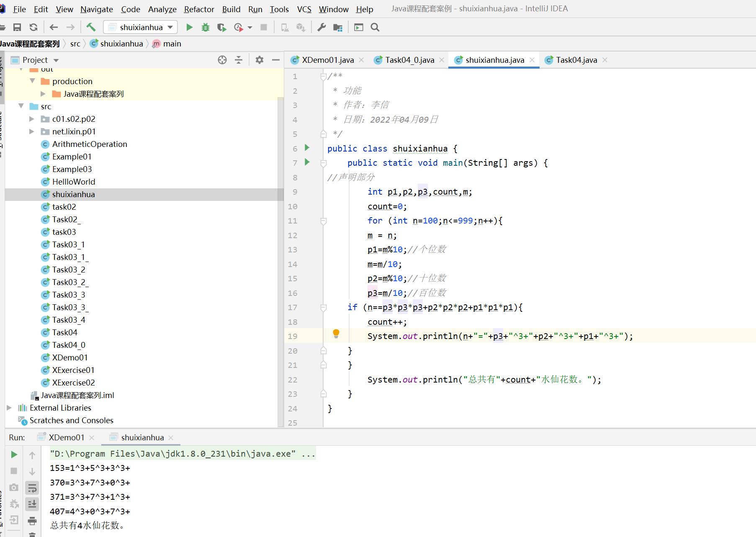Click the Synchronize refresh icon
The height and width of the screenshot is (537, 756).
click(33, 27)
